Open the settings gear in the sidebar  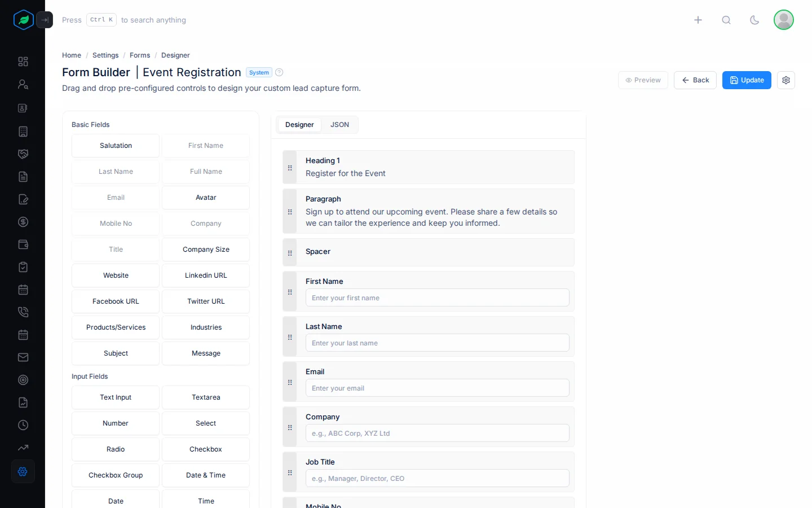[23, 471]
